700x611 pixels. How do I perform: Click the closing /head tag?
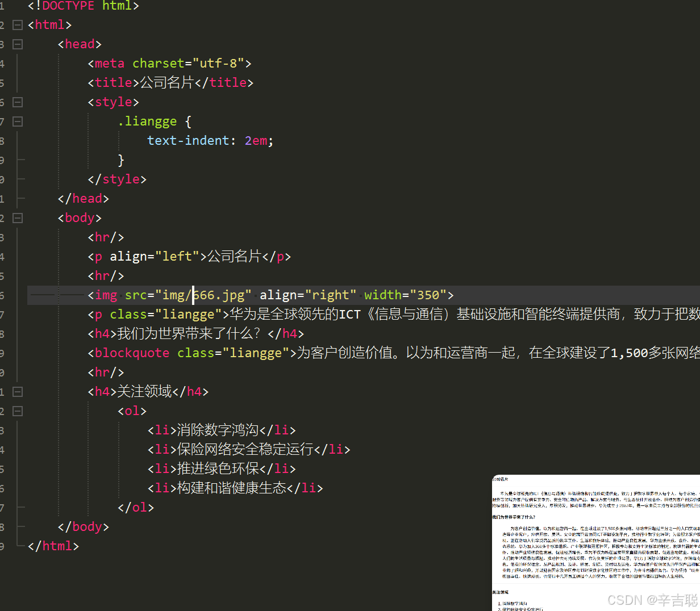coord(84,199)
